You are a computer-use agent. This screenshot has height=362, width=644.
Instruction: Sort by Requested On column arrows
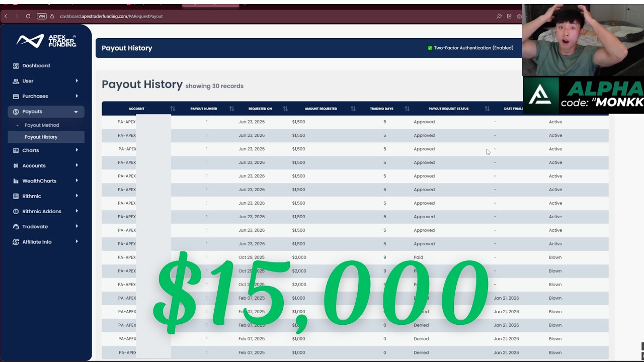(285, 109)
